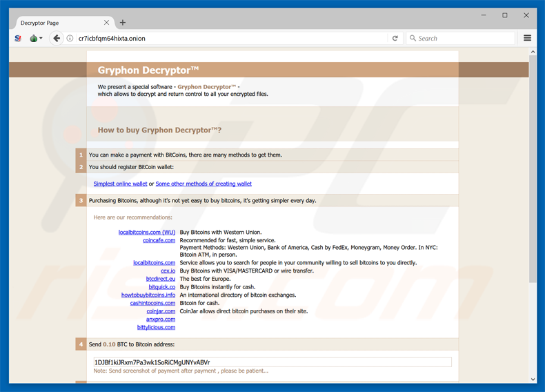Screen dimensions: 545x392
Task: Open the bitquick.co link
Action: [162, 286]
